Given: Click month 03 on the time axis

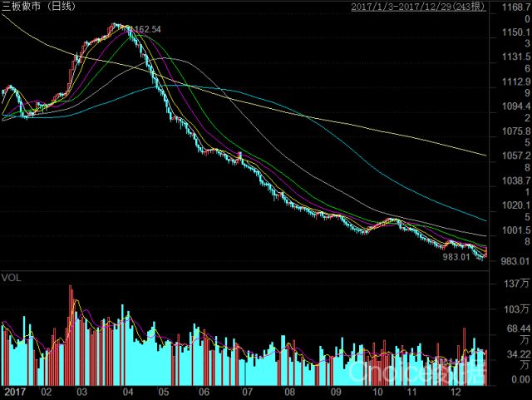Looking at the screenshot, I should click(81, 392).
